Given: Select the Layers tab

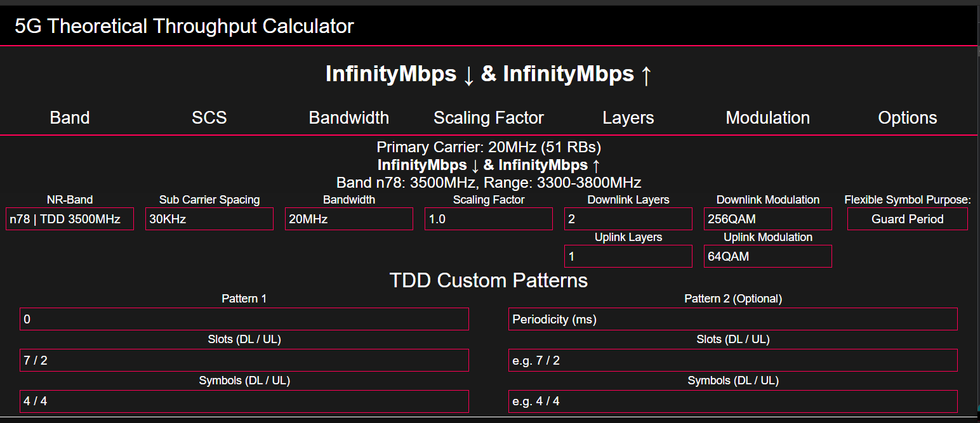Looking at the screenshot, I should pos(628,117).
